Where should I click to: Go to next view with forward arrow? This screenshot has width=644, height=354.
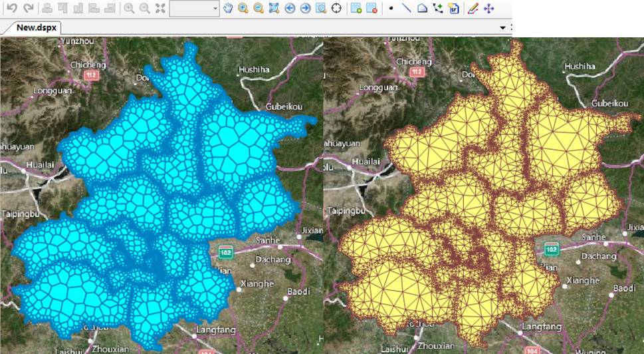[x=305, y=9]
